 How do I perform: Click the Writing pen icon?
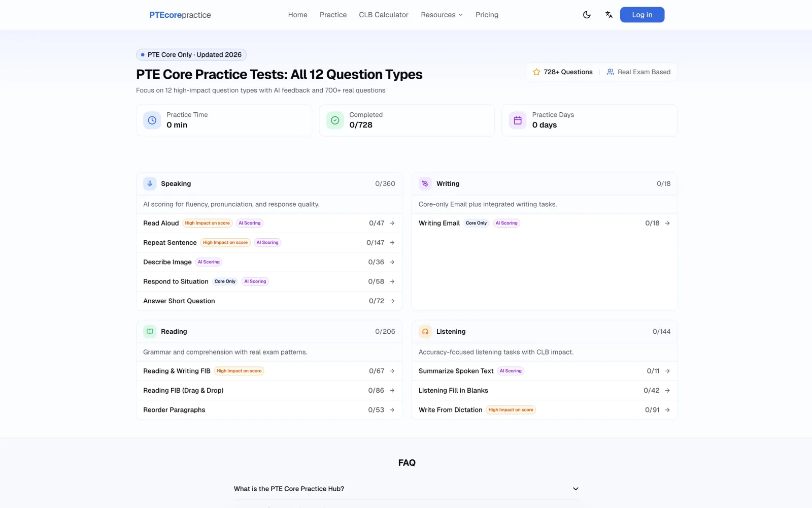pos(425,184)
